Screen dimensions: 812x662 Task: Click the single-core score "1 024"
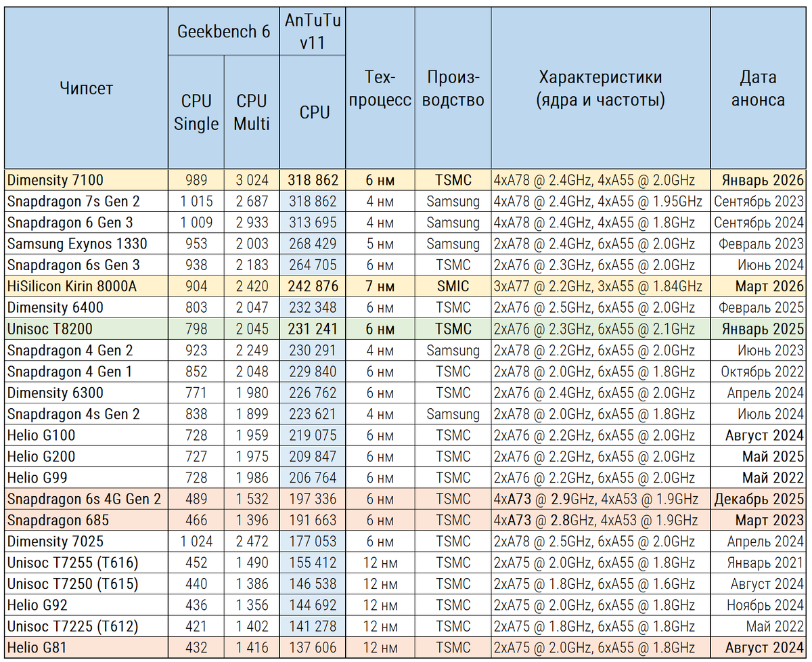tap(196, 542)
